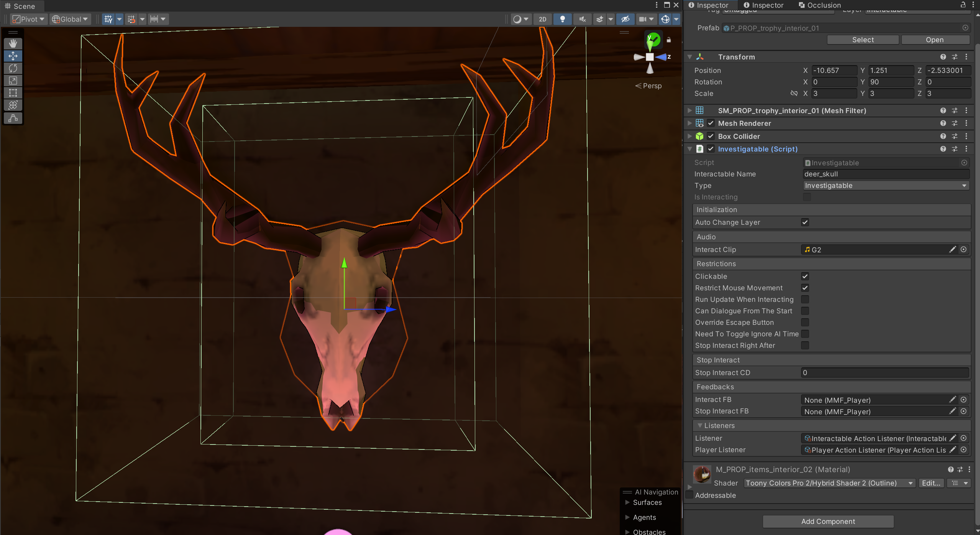The width and height of the screenshot is (980, 535).
Task: Uncheck the Clickable checkbox
Action: 805,276
